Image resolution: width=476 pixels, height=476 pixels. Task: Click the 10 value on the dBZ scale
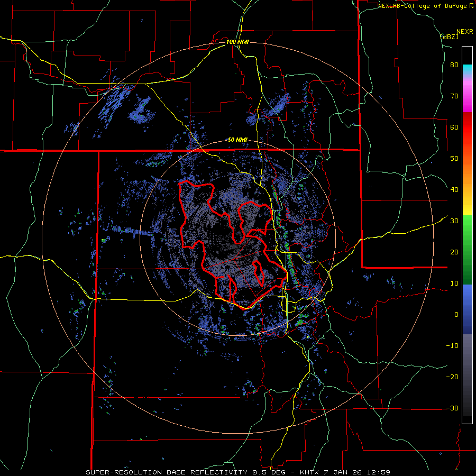454,283
